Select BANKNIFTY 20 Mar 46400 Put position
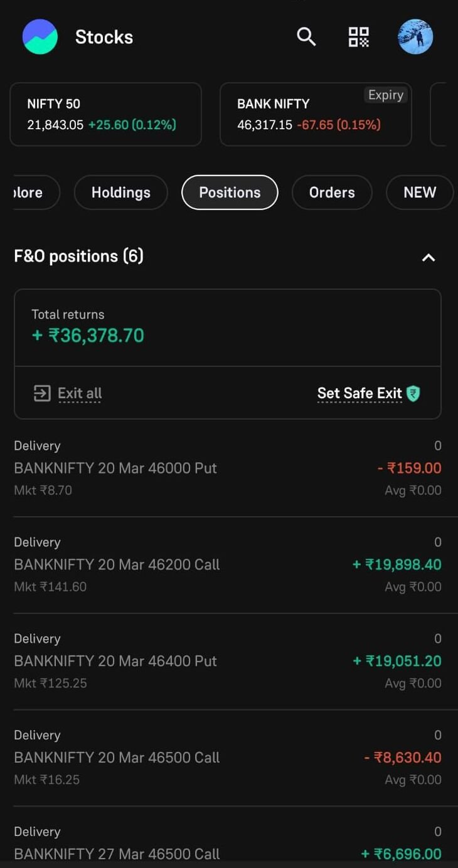Image resolution: width=458 pixels, height=868 pixels. (115, 661)
